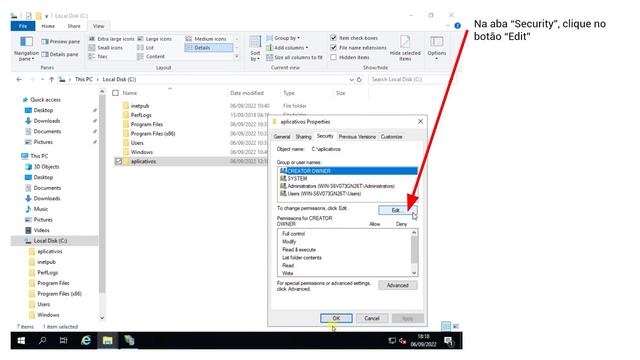Refresh the Local Disk (C:) view
This screenshot has width=640, height=360.
[x=359, y=80]
